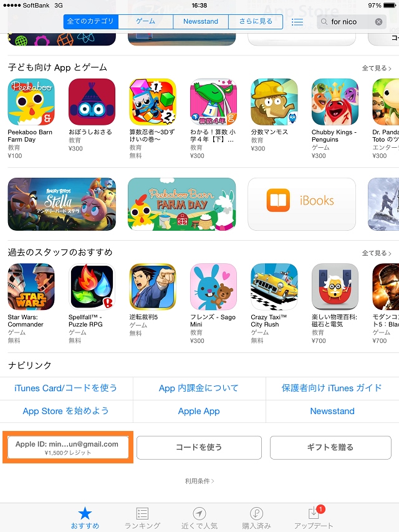
Task: Tap the list view icon beside search
Action: pos(297,22)
